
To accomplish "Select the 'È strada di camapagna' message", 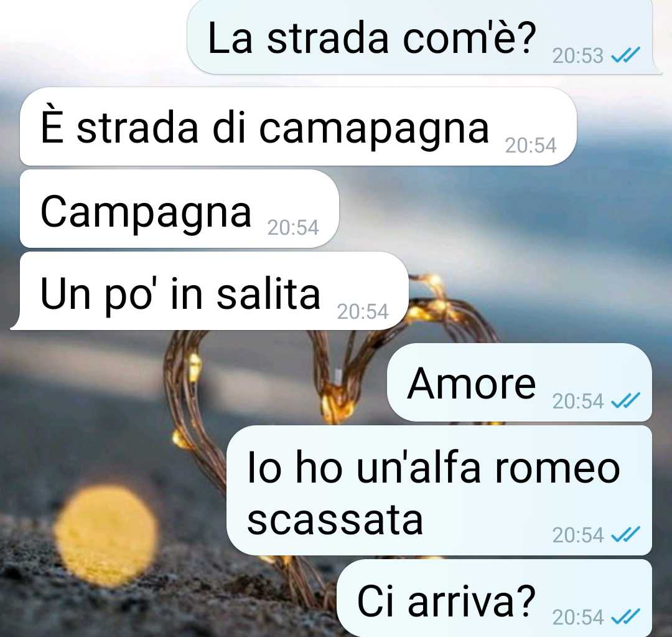I will click(x=298, y=126).
